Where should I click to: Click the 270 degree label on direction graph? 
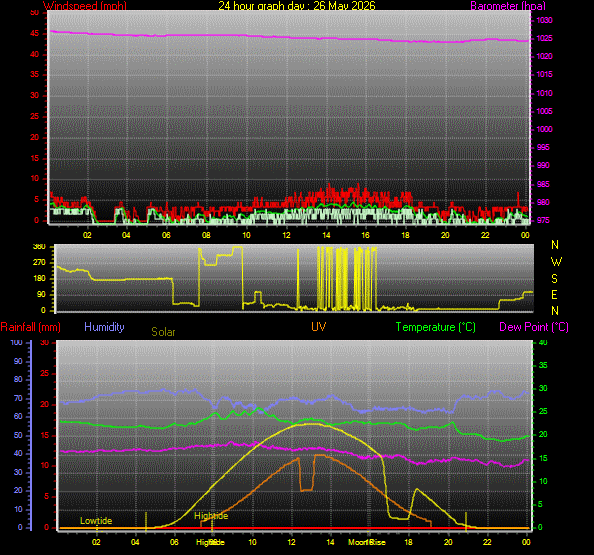pyautogui.click(x=39, y=262)
